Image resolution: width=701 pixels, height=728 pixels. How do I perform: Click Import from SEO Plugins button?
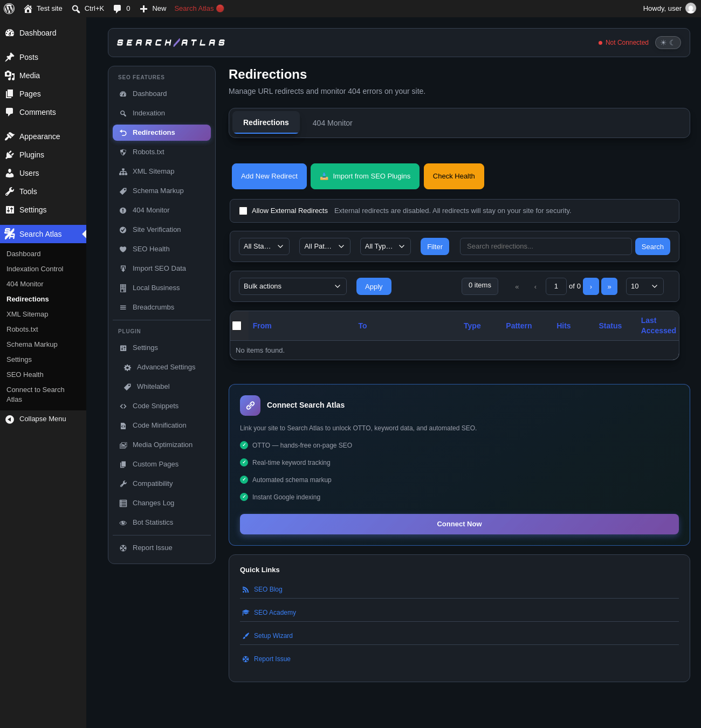(365, 176)
